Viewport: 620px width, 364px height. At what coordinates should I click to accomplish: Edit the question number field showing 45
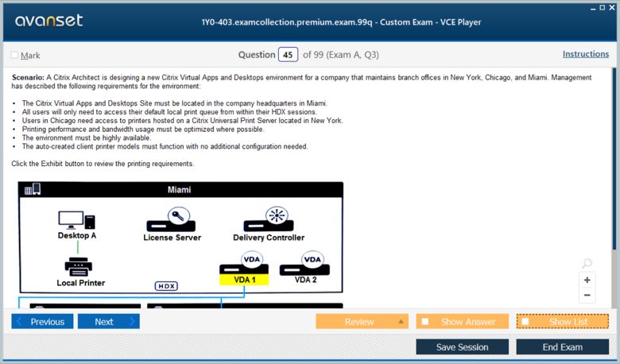288,55
